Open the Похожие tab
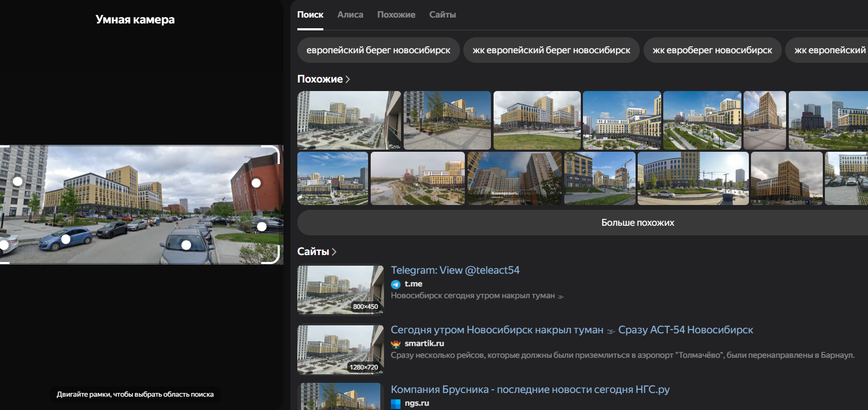This screenshot has width=868, height=410. 396,15
